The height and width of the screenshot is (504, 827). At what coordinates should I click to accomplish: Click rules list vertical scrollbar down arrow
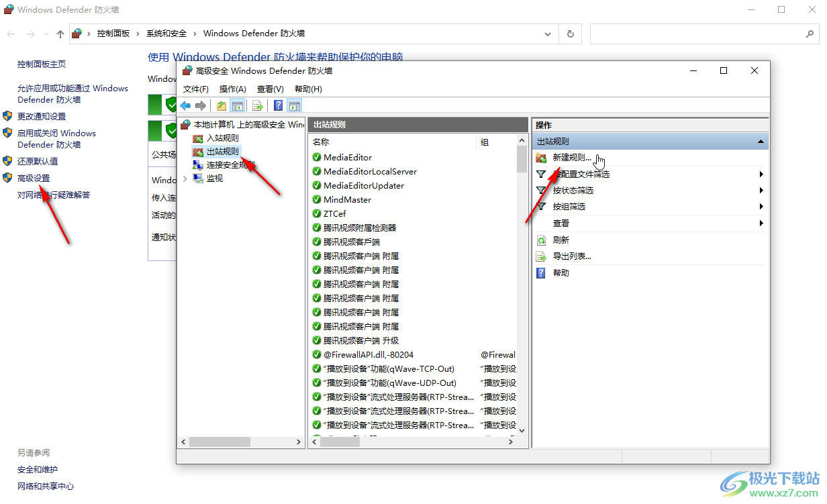click(522, 430)
